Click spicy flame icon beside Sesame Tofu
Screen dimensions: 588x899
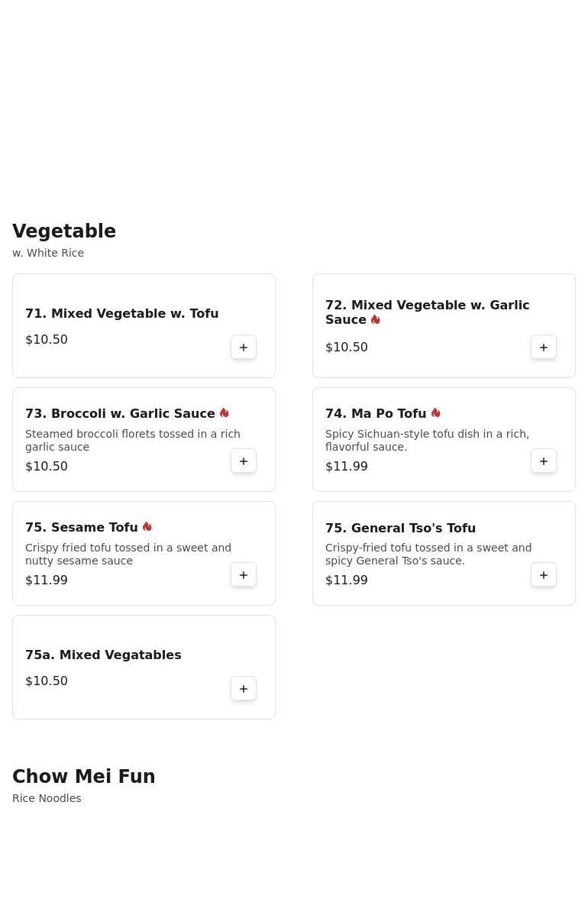(x=147, y=527)
